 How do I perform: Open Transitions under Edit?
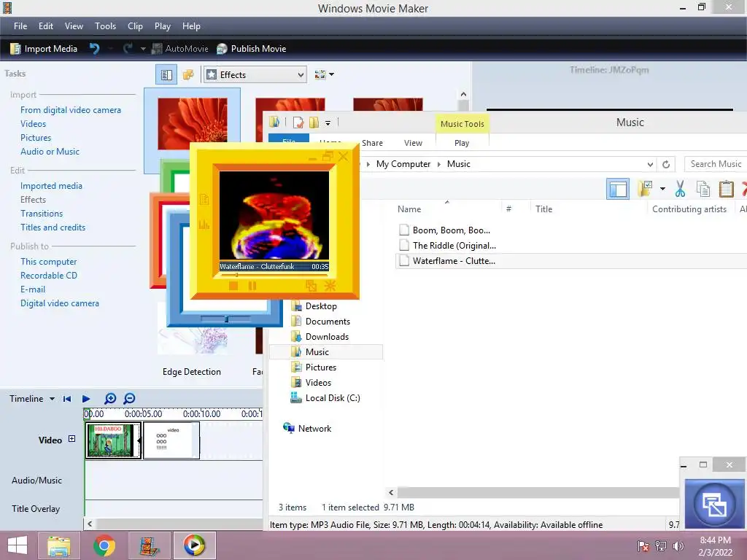pyautogui.click(x=42, y=214)
